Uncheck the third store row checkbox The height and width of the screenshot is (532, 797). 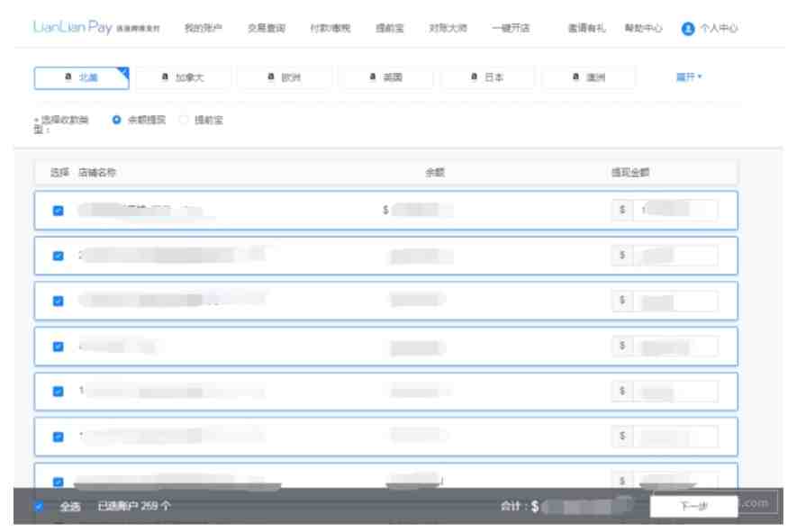point(59,301)
